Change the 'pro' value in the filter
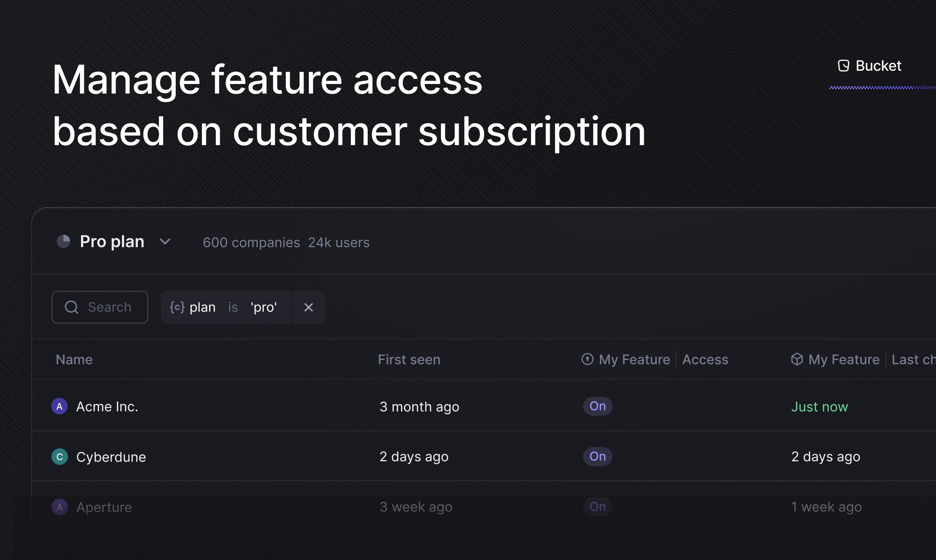 (264, 307)
